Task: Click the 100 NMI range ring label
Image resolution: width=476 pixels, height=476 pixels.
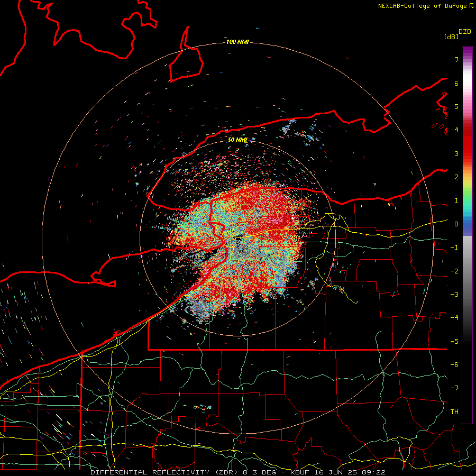Action: pyautogui.click(x=237, y=42)
